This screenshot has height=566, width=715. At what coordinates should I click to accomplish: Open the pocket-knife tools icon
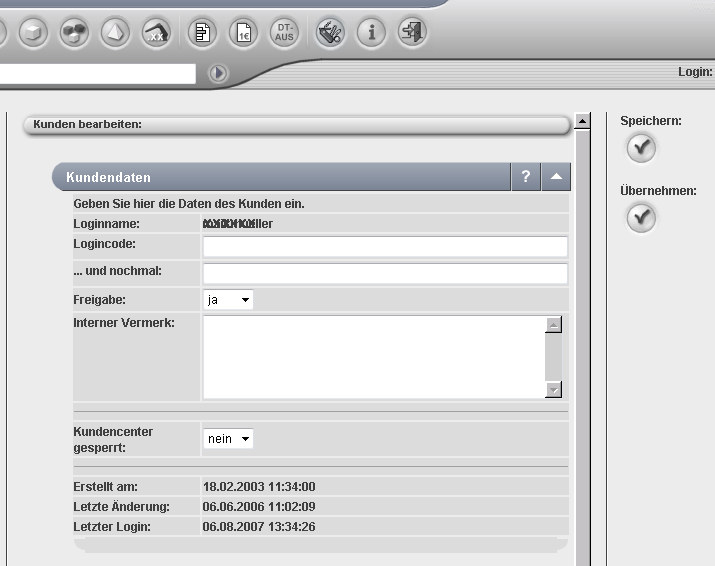(330, 32)
